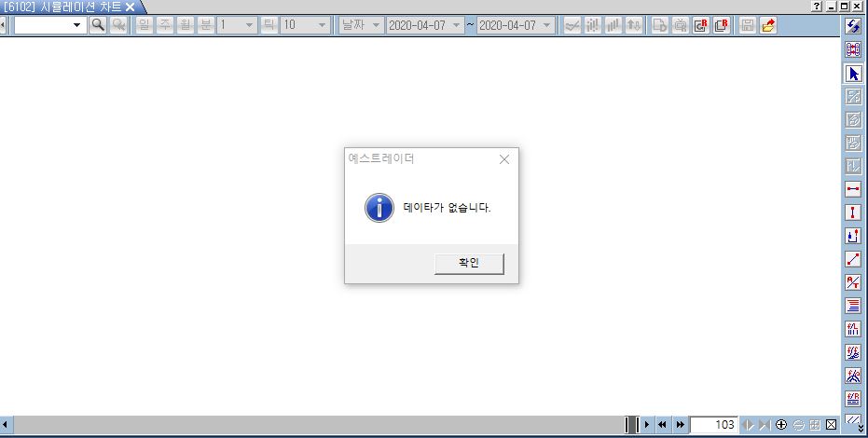Open the symbol code dropdown
This screenshot has height=438, width=868.
76,25
